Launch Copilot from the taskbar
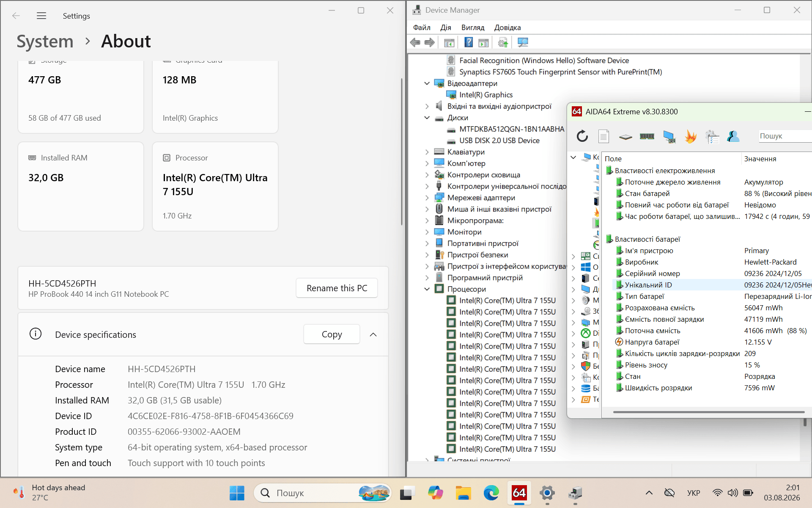The width and height of the screenshot is (812, 508). pos(435,493)
